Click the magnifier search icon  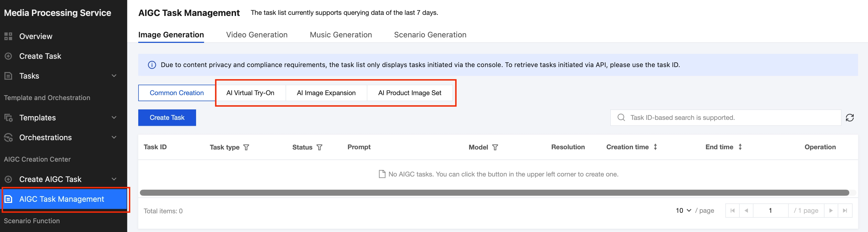click(x=621, y=117)
